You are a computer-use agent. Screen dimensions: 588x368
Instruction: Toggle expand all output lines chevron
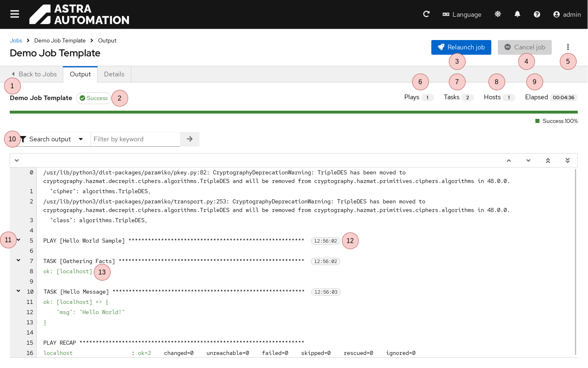click(x=17, y=161)
